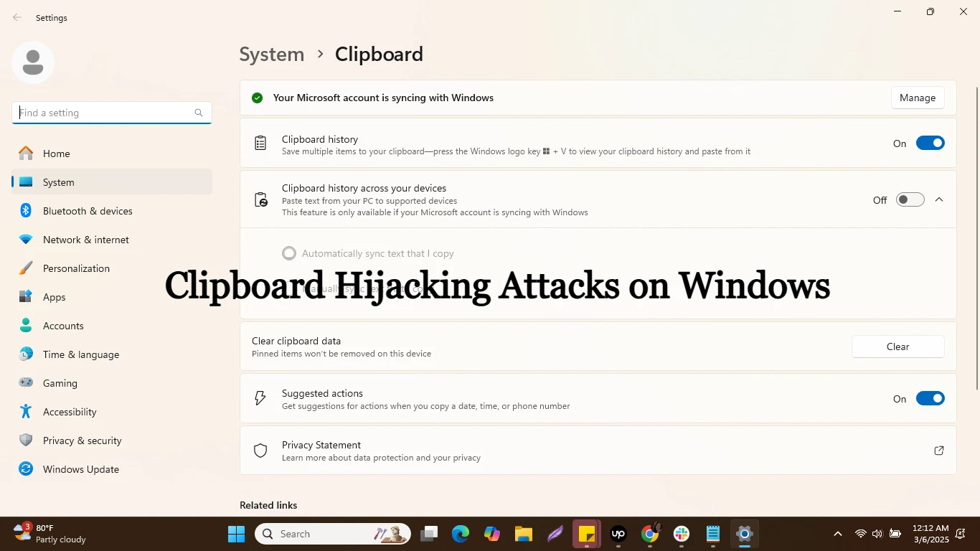
Task: Click inside the Find a setting search box
Action: (x=108, y=113)
